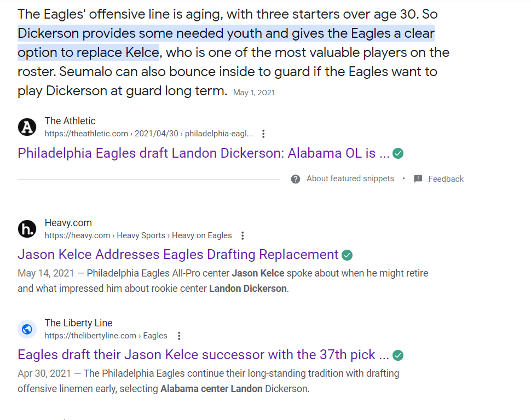531x420 pixels.
Task: Open "Philadelphia Eagles draft Landon Dickerson" article link
Action: pyautogui.click(x=203, y=153)
